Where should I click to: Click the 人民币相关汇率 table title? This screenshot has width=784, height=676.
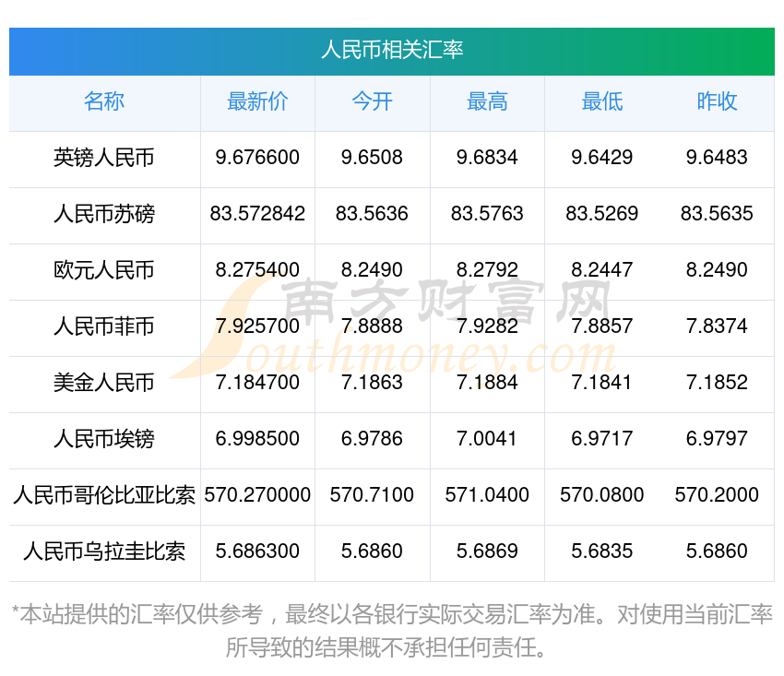click(x=392, y=50)
